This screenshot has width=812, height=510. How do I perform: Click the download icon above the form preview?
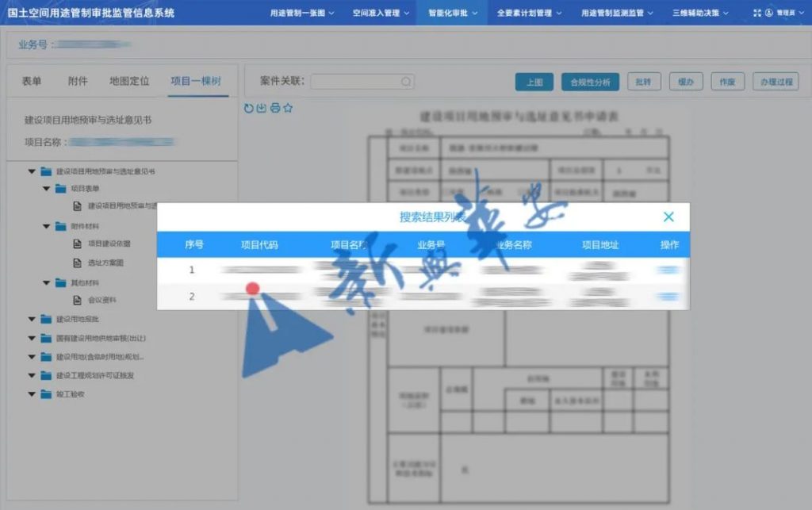point(262,108)
